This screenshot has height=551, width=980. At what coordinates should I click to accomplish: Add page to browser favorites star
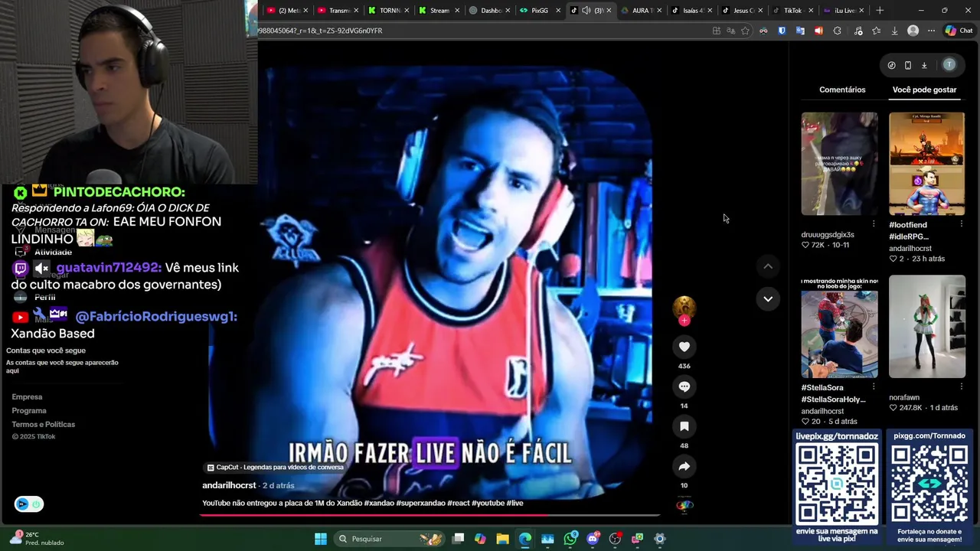point(745,31)
